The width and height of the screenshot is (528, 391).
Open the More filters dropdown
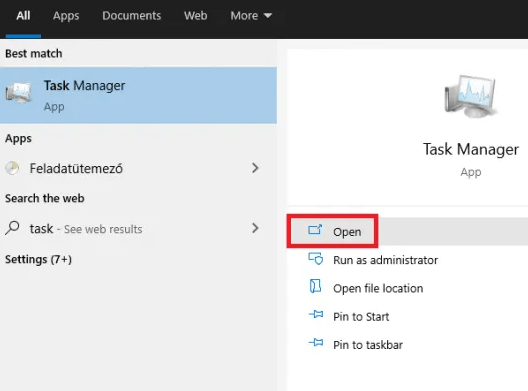point(251,16)
